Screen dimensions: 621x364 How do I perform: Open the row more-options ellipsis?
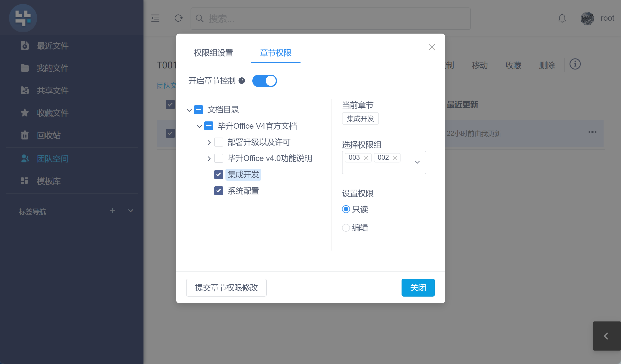[x=592, y=132]
